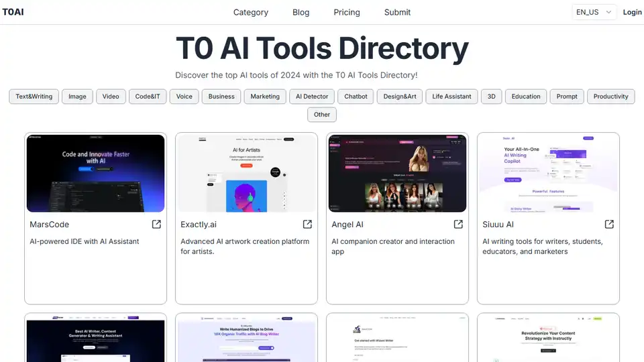Open the 'Best AI Writer' card thumbnail
644x362 pixels.
pyautogui.click(x=96, y=339)
